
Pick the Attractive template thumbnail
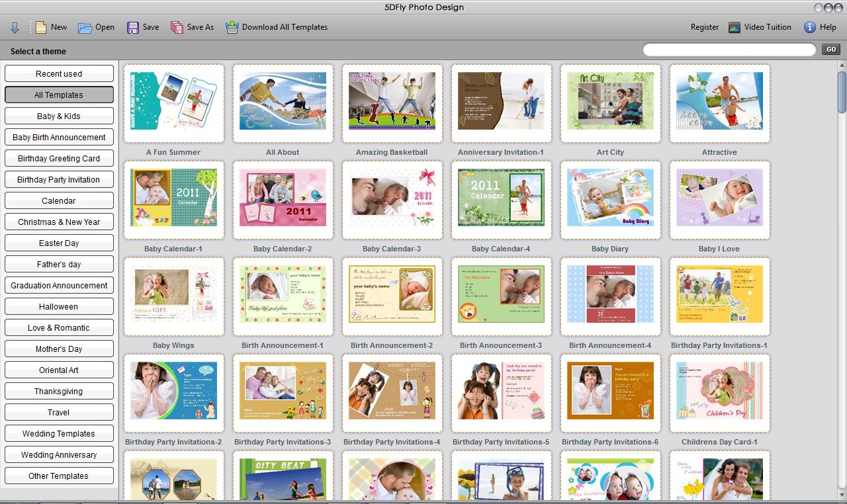[720, 103]
